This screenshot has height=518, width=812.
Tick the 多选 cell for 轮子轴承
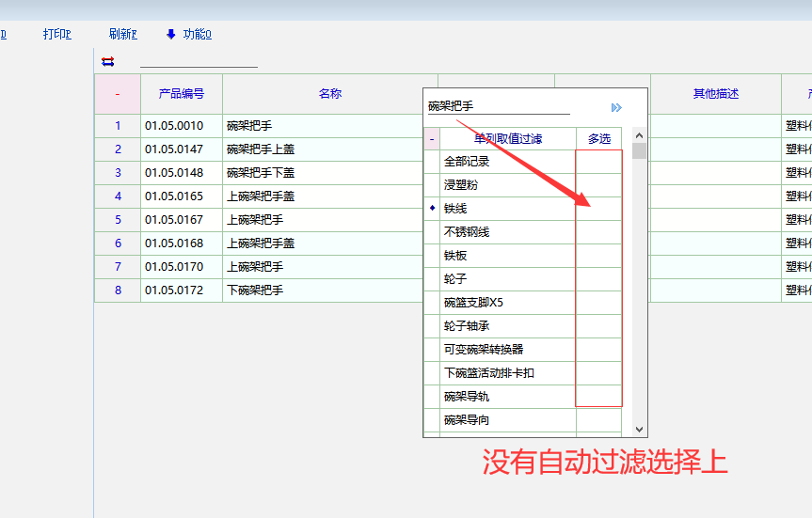598,326
